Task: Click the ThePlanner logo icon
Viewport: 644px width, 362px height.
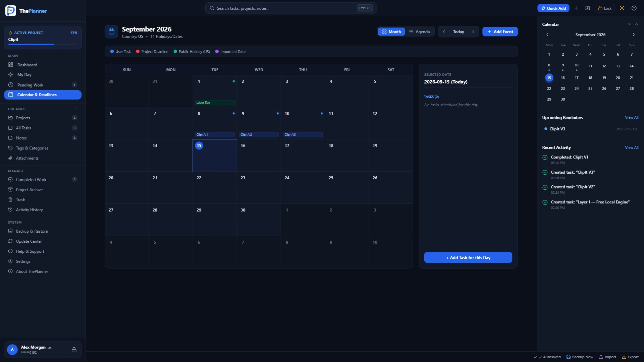Action: click(x=11, y=11)
